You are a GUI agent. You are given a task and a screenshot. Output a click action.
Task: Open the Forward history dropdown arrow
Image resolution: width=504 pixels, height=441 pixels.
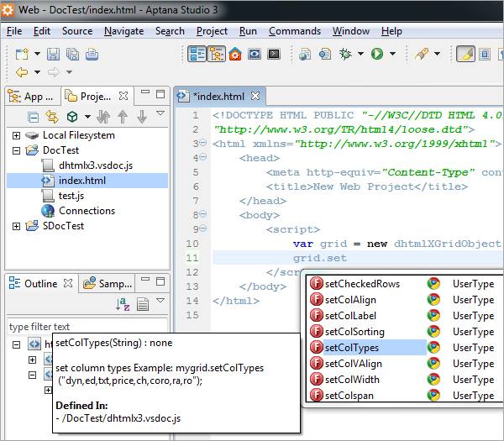coord(69,72)
